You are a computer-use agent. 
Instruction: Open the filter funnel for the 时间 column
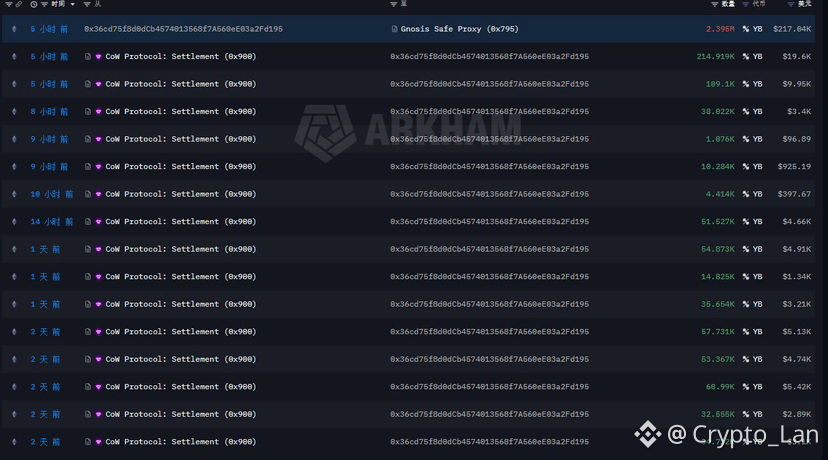[44, 4]
